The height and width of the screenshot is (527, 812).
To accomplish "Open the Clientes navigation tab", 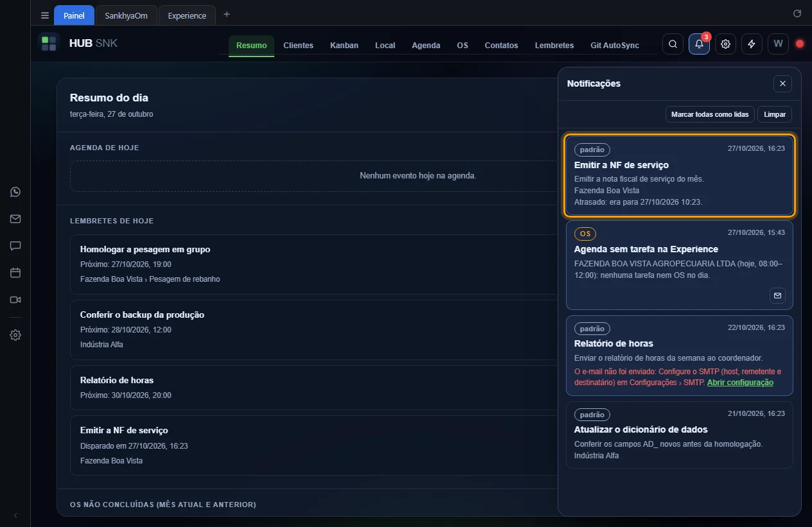I will coord(298,46).
